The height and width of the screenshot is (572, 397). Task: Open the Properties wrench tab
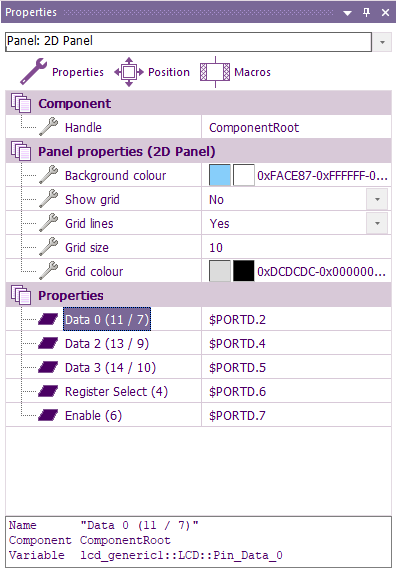pyautogui.click(x=33, y=72)
